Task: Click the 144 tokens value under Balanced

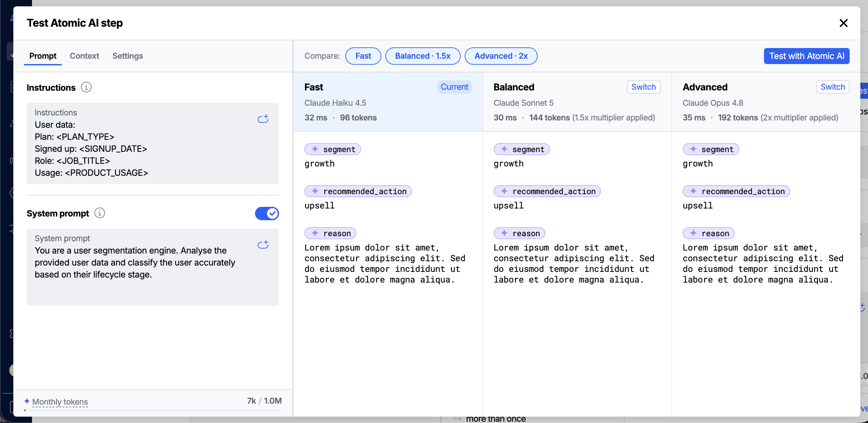Action: (x=549, y=118)
